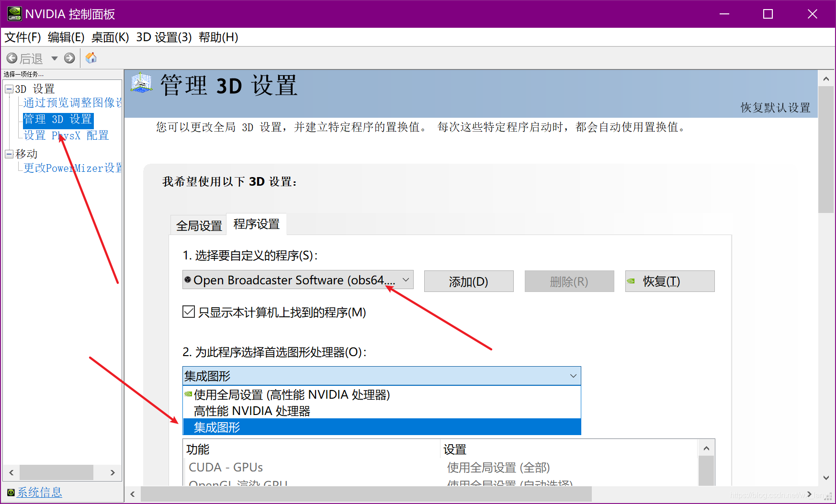Image resolution: width=836 pixels, height=504 pixels.
Task: Click the 添加(D) button
Action: pyautogui.click(x=469, y=281)
